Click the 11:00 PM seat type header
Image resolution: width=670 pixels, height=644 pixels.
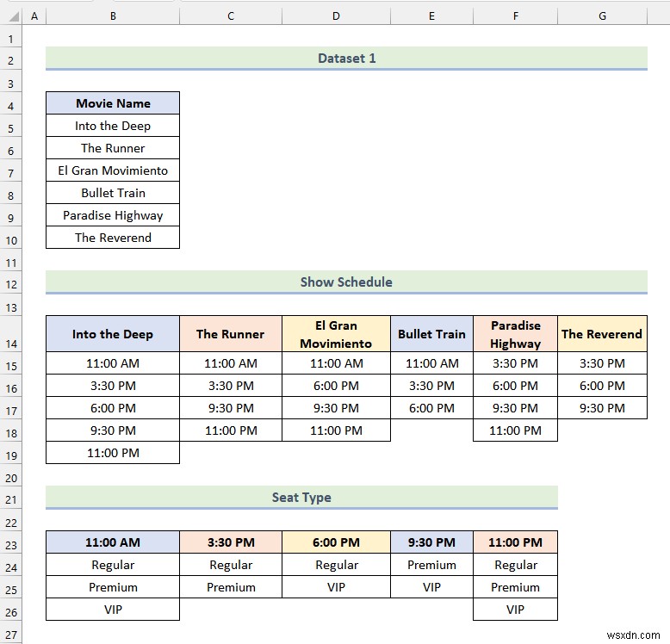point(515,542)
